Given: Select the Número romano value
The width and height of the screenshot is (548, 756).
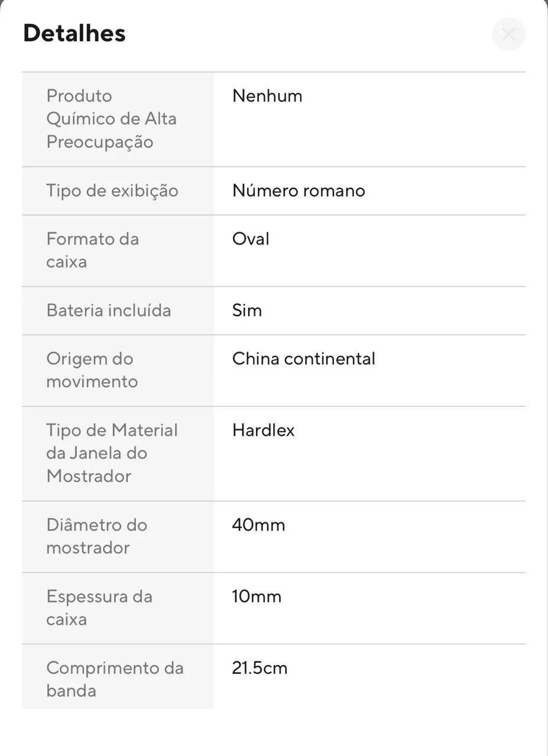Looking at the screenshot, I should [299, 191].
